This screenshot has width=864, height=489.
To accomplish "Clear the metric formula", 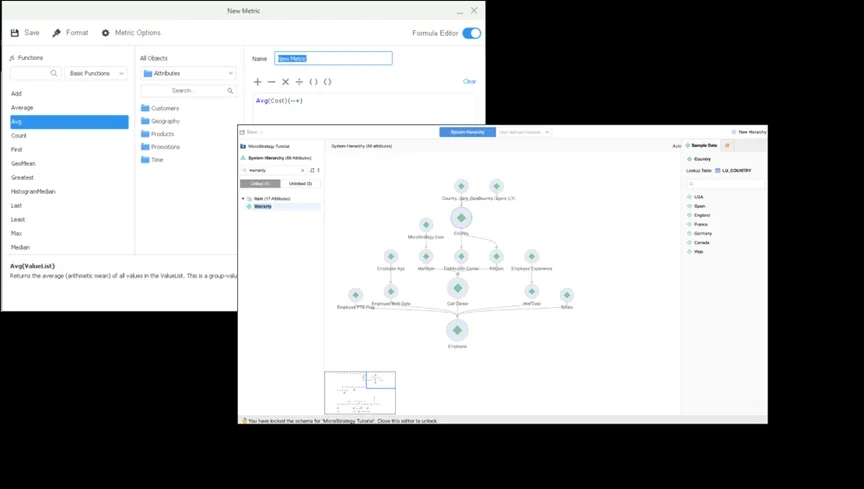I will pyautogui.click(x=469, y=82).
